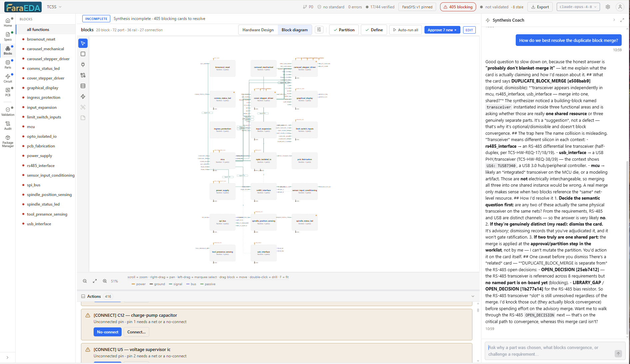Screen dimensions: 630x364
Task: Click the INCOMPLETE status badge
Action: (96, 19)
